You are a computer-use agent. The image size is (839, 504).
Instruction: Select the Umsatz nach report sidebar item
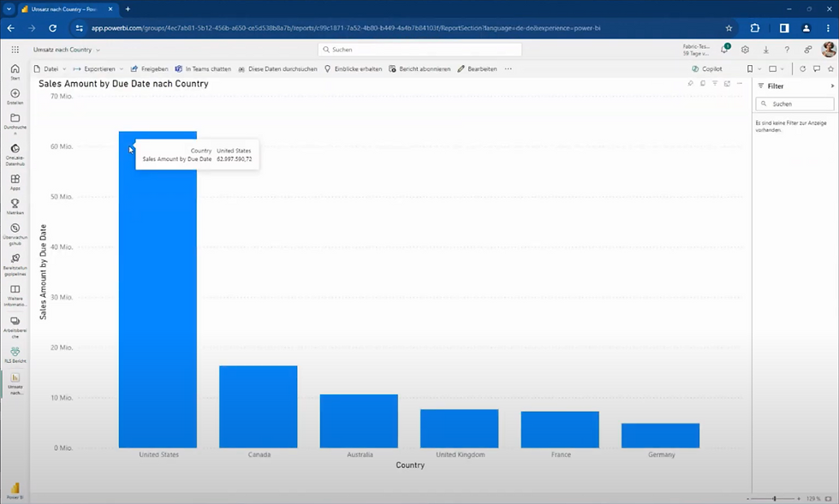[x=15, y=383]
